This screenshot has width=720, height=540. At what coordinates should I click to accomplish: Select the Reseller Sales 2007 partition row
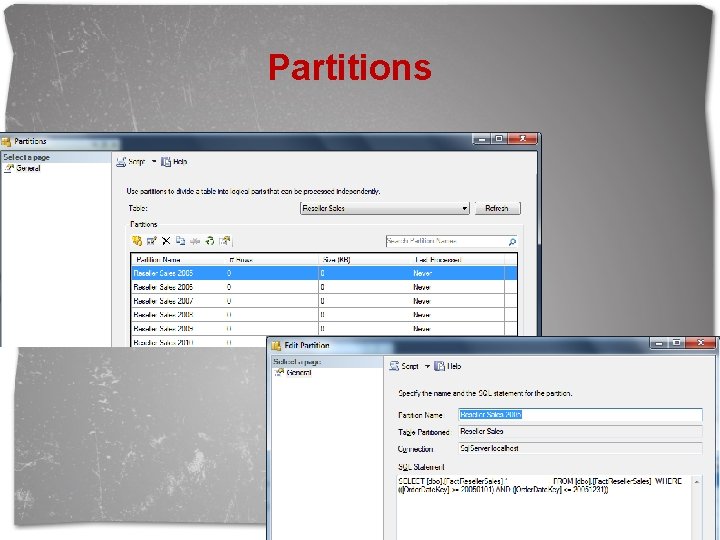coord(324,301)
